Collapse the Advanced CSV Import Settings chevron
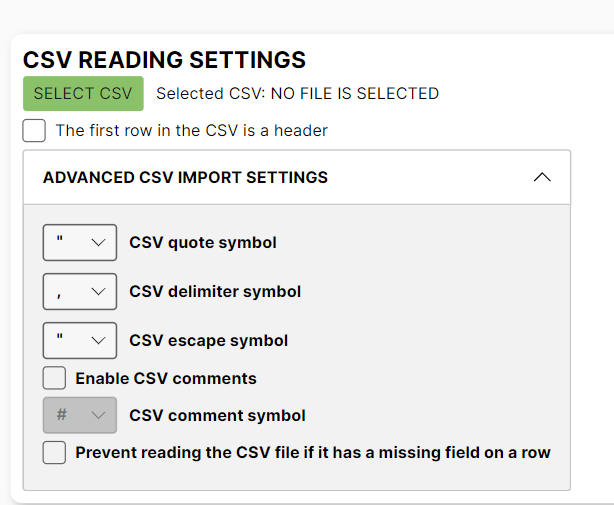Screen dimensions: 614x505 coord(542,178)
